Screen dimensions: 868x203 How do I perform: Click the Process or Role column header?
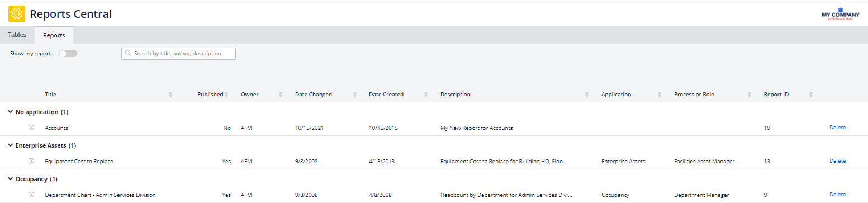point(694,95)
